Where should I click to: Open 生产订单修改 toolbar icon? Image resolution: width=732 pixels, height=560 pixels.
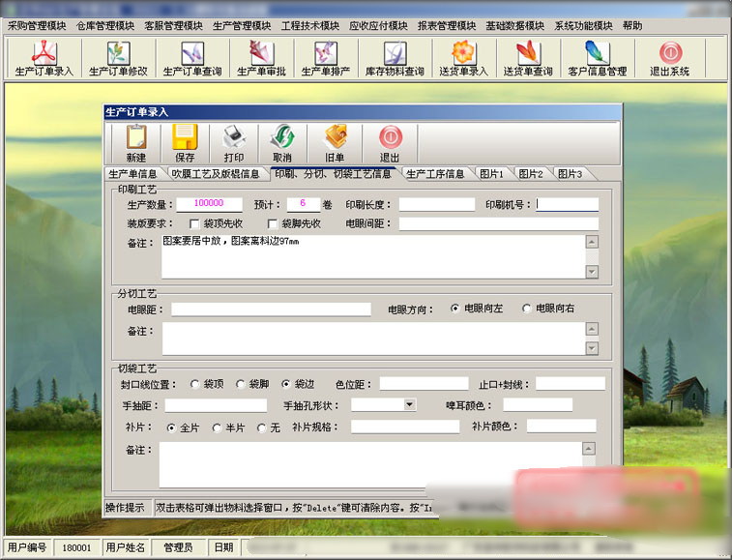coord(118,58)
